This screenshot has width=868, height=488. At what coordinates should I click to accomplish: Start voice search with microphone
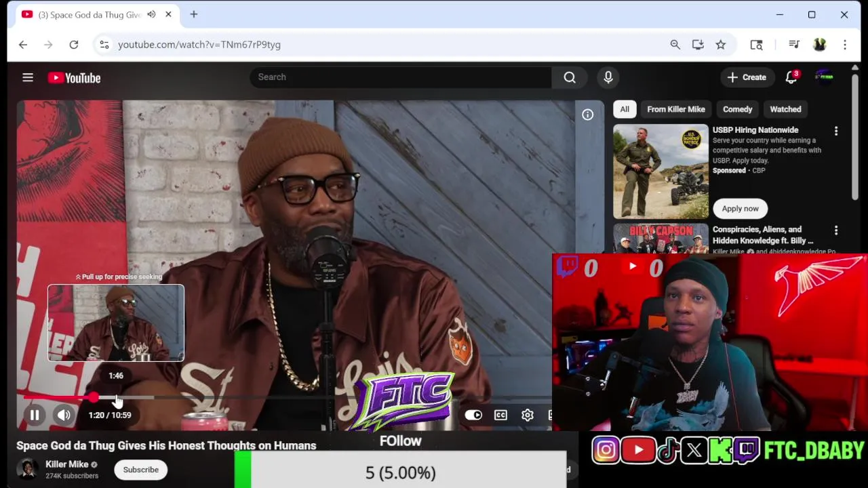608,77
